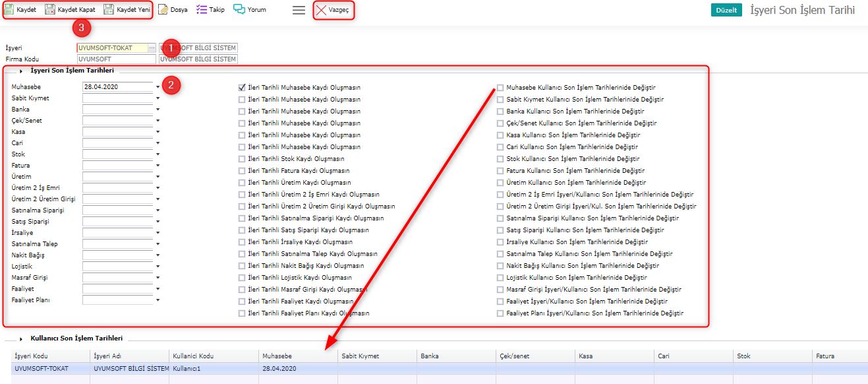This screenshot has height=384, width=868.
Task: Click the İşyeri lookup ellipsis button
Action: (152, 48)
